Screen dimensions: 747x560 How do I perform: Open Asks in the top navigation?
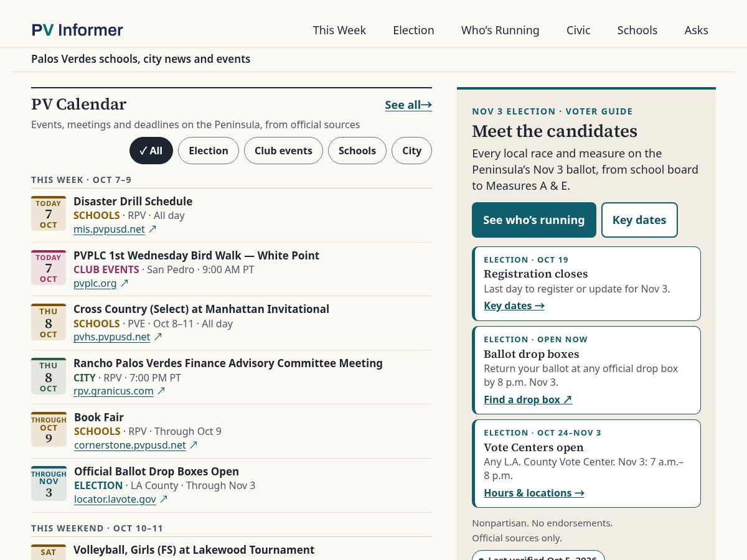click(696, 30)
